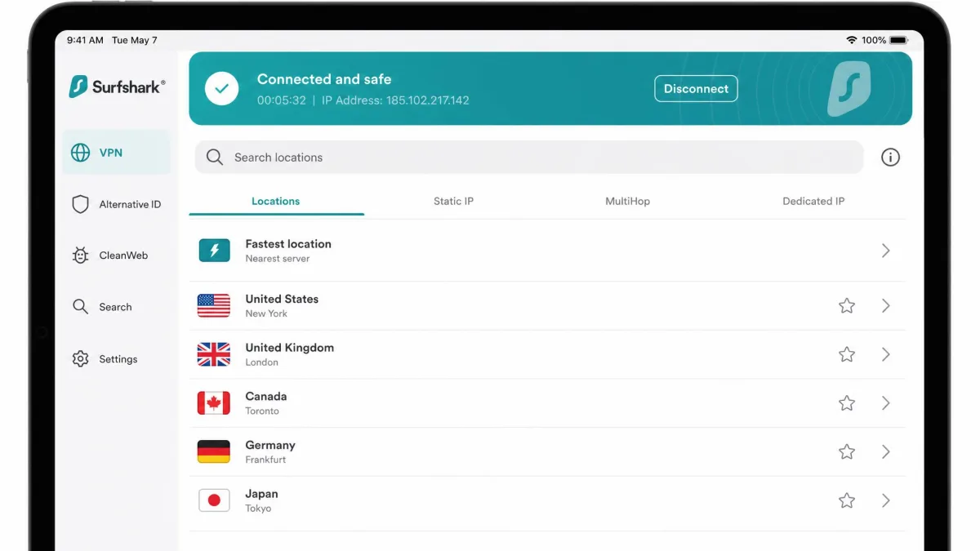Click the United Kingdom flag
This screenshot has height=551, width=980.
coord(214,354)
